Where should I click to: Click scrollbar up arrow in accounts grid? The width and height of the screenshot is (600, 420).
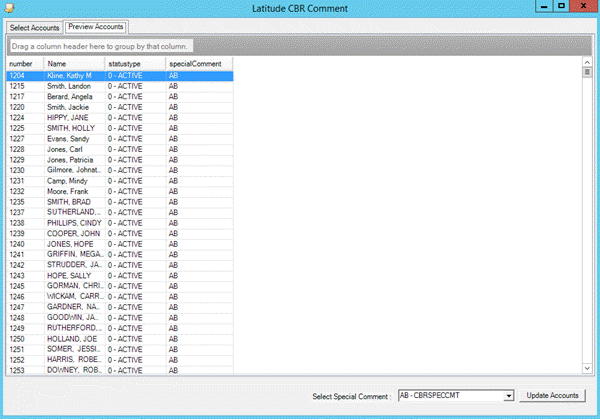point(588,62)
